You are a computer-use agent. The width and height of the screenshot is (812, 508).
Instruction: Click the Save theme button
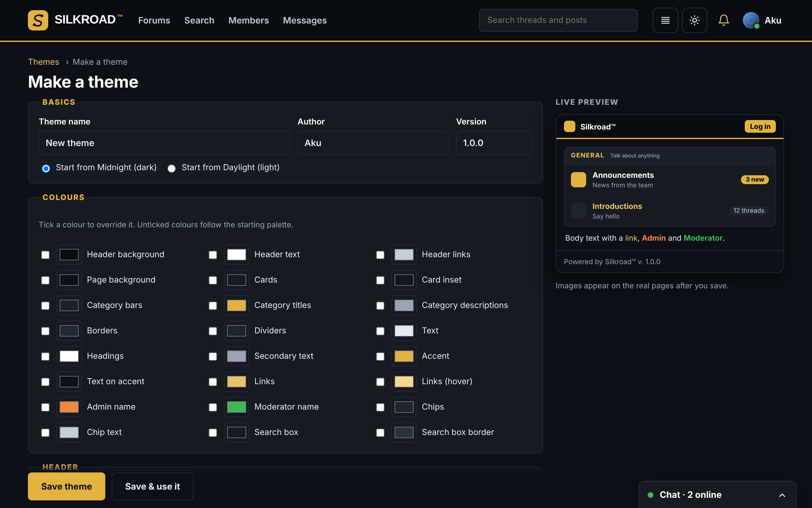click(66, 486)
